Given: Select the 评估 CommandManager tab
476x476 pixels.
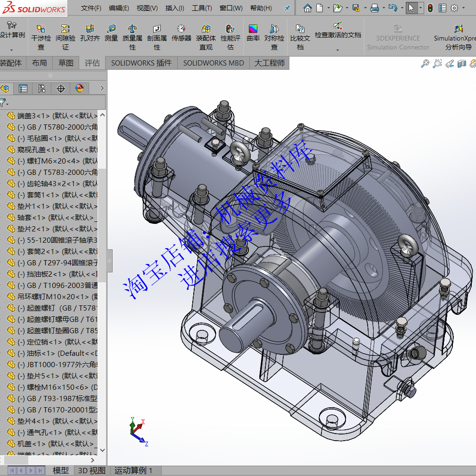Looking at the screenshot, I should pos(92,63).
